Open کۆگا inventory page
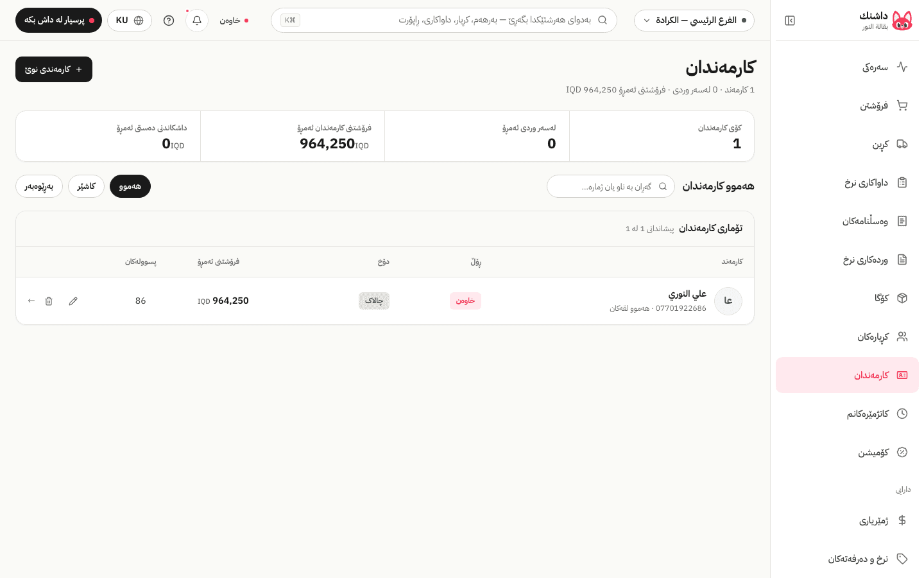The height and width of the screenshot is (578, 924). coord(847,298)
